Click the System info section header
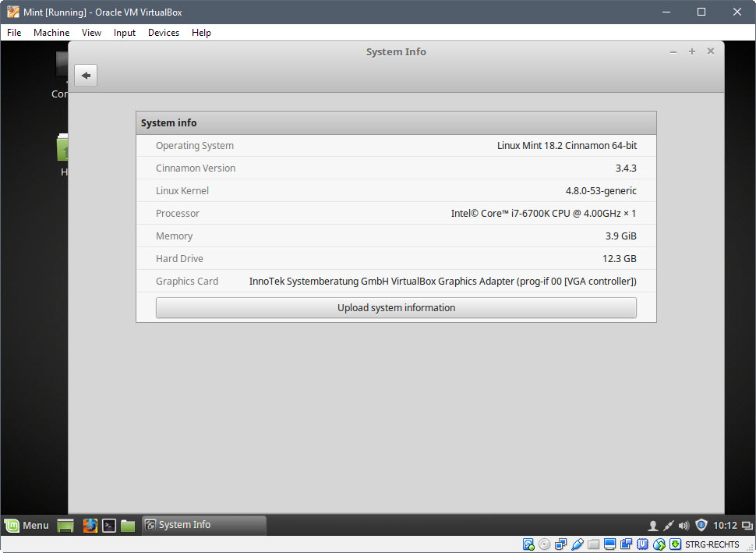This screenshot has width=756, height=553. [x=396, y=123]
